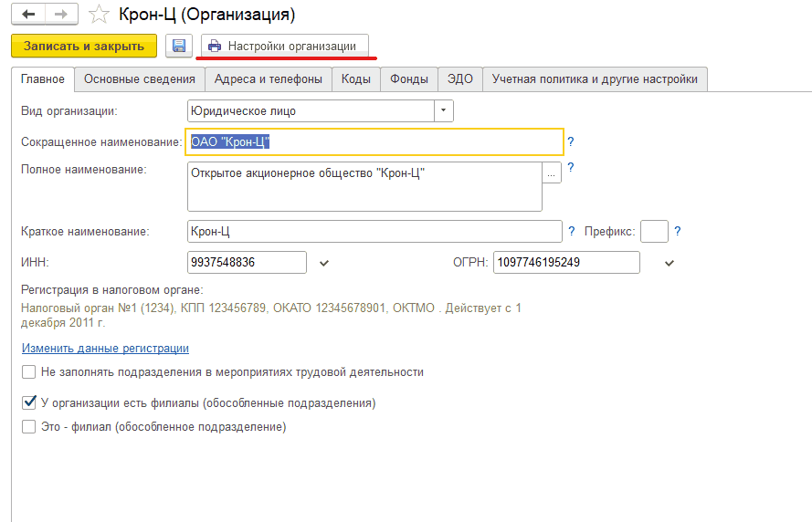Open the ellipsis editor for Полное наименование

pyautogui.click(x=552, y=172)
